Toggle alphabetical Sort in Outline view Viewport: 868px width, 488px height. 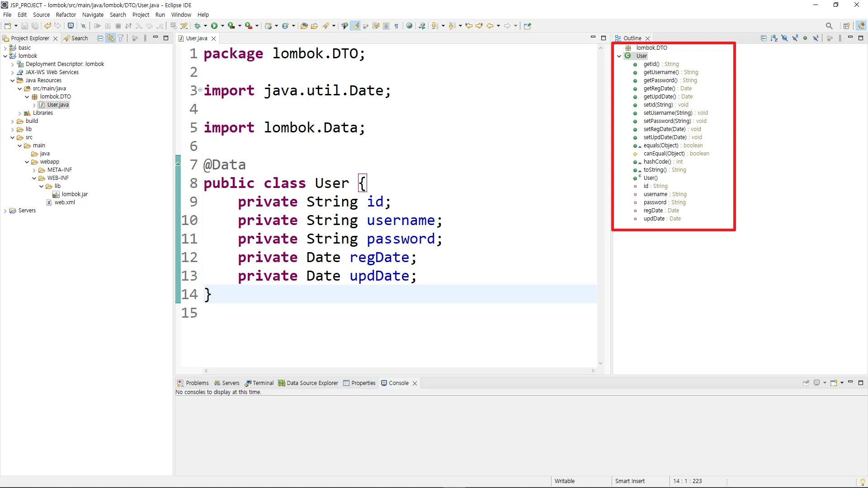[774, 38]
